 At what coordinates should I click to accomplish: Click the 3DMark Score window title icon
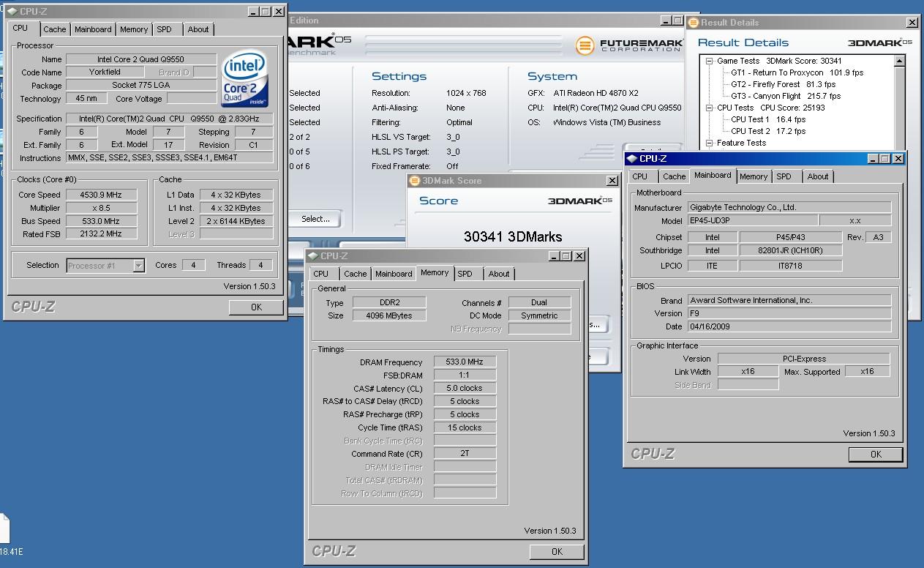(x=415, y=181)
